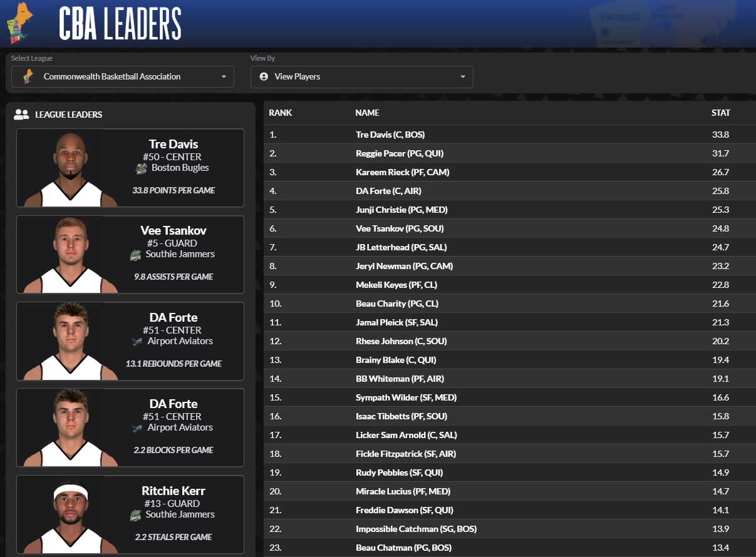This screenshot has height=557, width=756.
Task: Open Sympath Wilder (SF, MED) row
Action: point(510,397)
